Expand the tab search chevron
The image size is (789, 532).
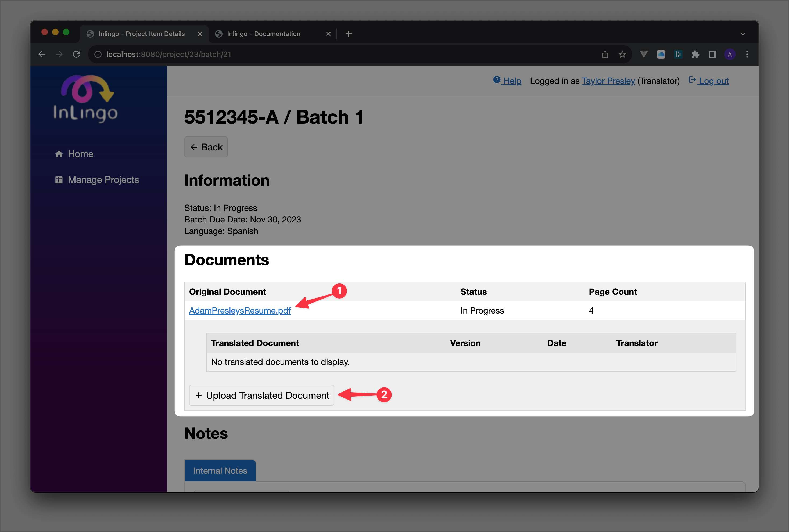point(743,34)
